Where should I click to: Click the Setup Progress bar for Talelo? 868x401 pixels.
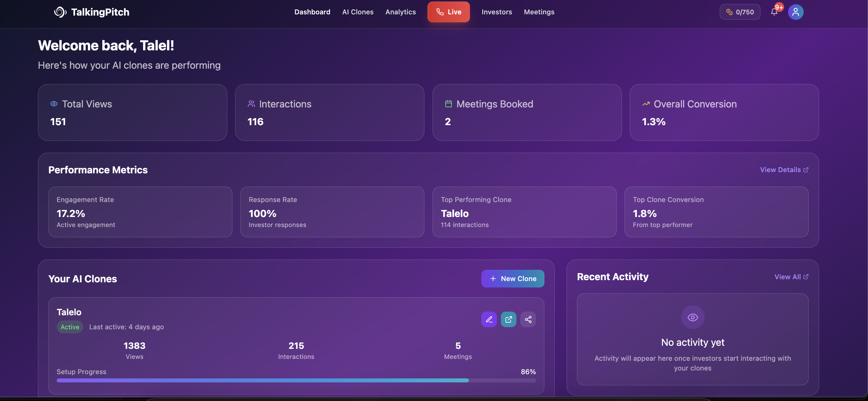point(296,381)
